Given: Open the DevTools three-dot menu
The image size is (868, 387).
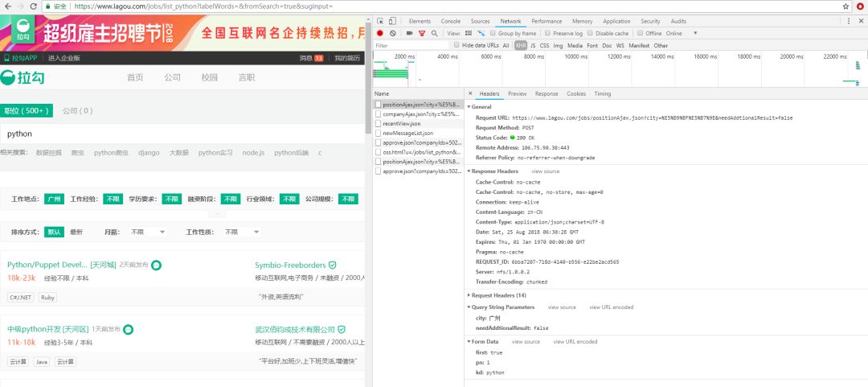Looking at the screenshot, I should click(849, 21).
